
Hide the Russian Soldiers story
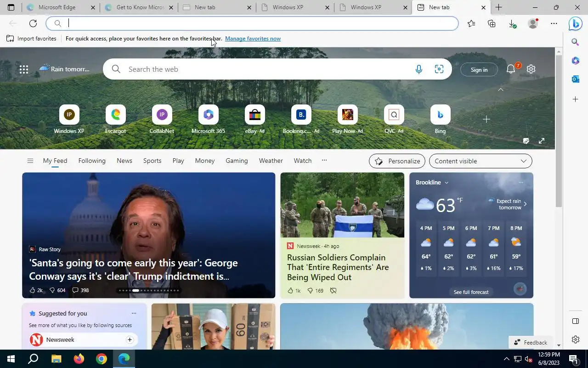click(334, 290)
